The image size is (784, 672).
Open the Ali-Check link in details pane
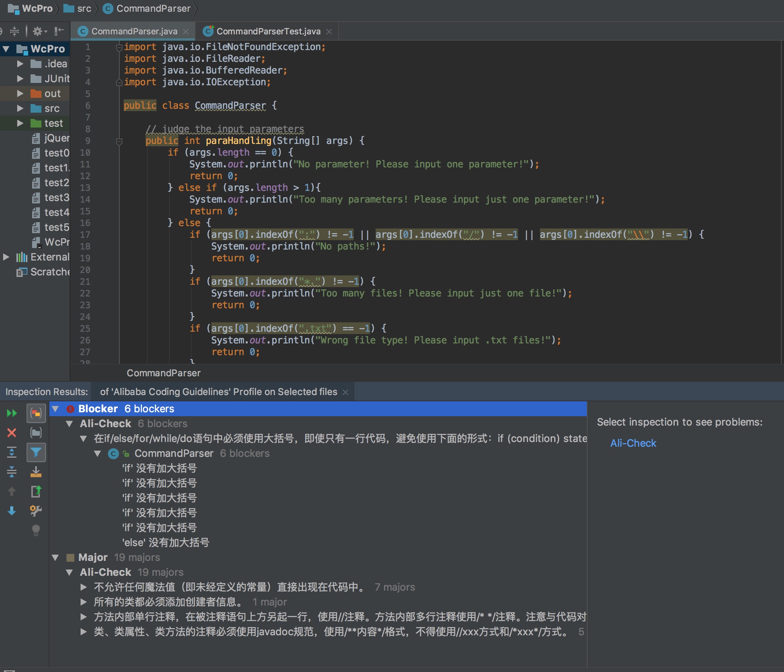633,443
